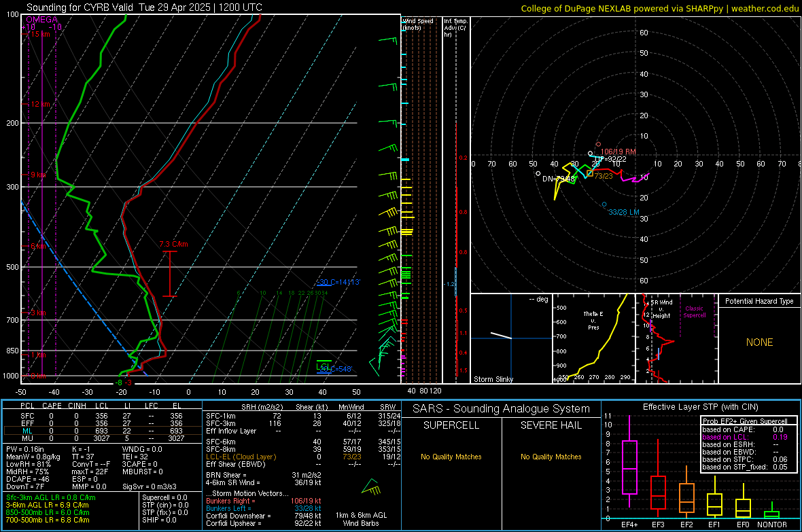Select the highlighted ML parcel row

click(102, 431)
